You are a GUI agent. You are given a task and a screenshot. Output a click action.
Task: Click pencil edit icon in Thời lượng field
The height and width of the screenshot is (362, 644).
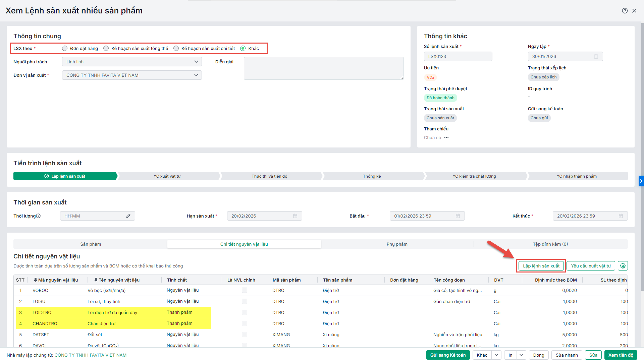(x=128, y=216)
